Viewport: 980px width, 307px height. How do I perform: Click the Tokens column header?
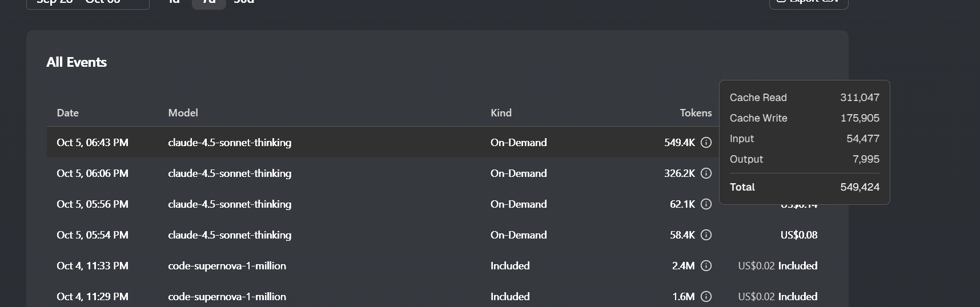pos(695,113)
